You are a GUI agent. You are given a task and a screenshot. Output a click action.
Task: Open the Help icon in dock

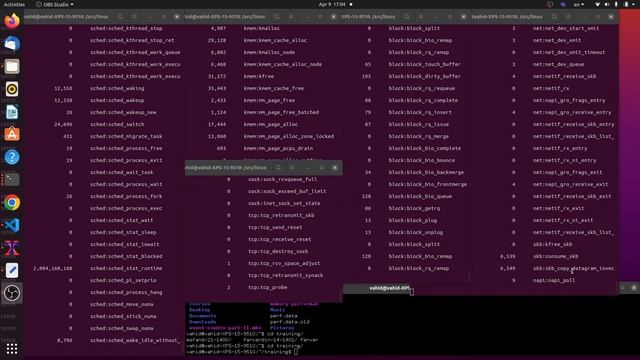pos(12,157)
